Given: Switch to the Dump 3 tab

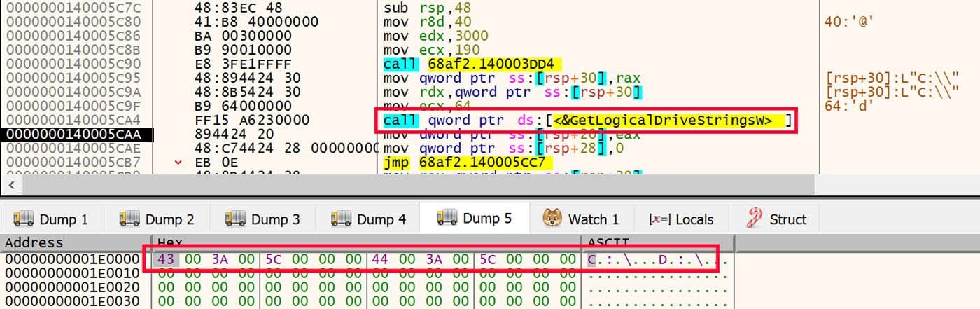Looking at the screenshot, I should pyautogui.click(x=262, y=219).
